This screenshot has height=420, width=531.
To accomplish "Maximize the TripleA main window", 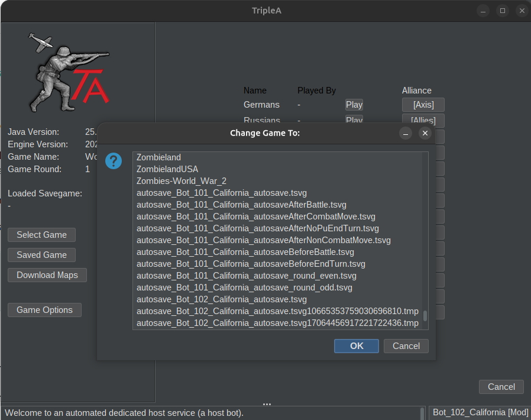I will [x=503, y=11].
